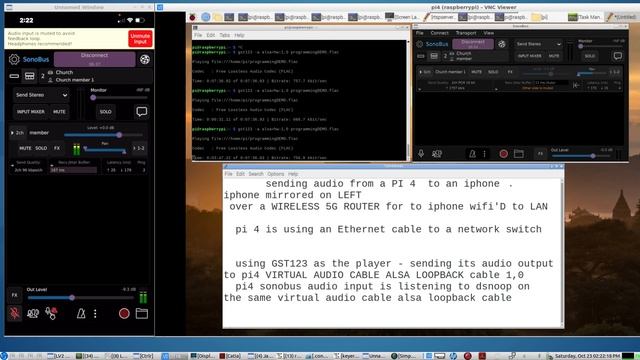Viewport: 640px width, 360px height.
Task: Click the connection icon beside Disconnect on Pi
Action: coord(502,44)
